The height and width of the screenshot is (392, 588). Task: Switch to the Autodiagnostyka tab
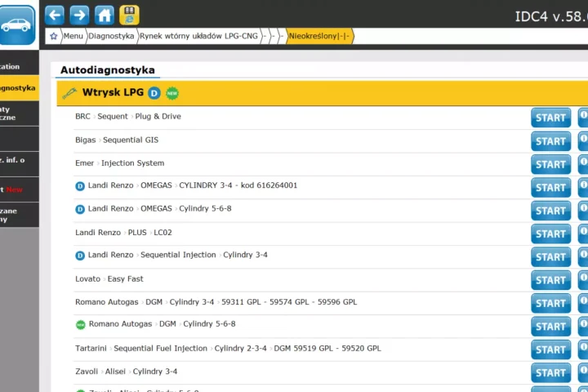pos(108,70)
